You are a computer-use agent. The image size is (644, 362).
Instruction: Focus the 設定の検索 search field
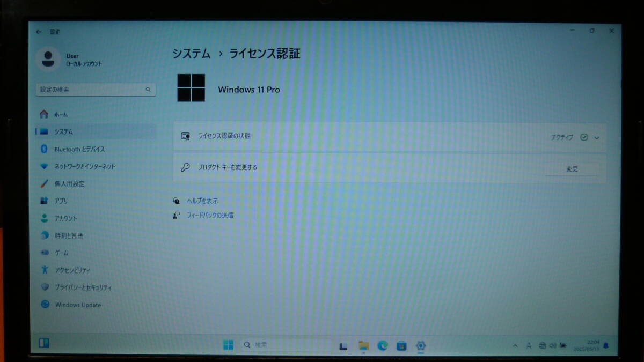click(96, 90)
